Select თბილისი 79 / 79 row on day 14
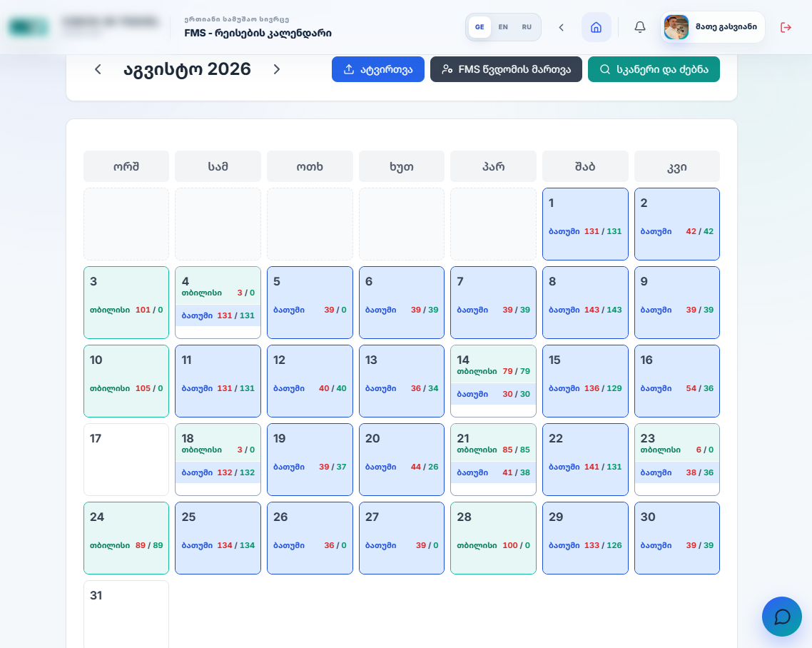Screen dimensions: 812x648 tap(494, 371)
